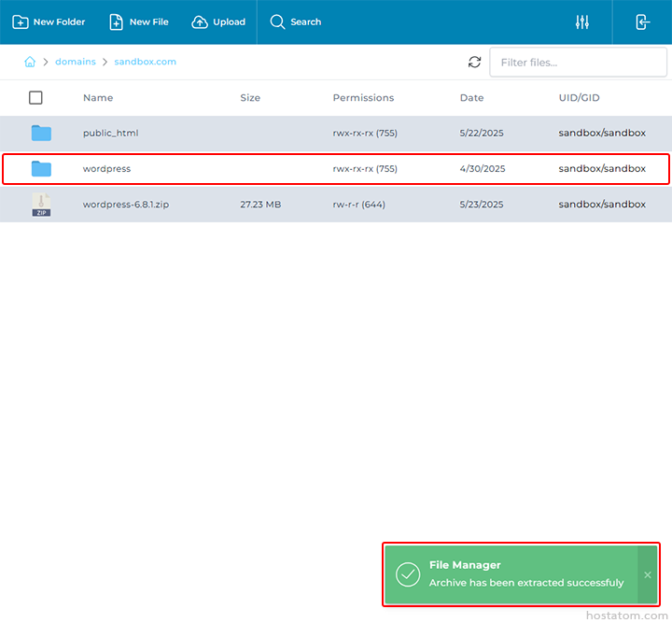
Task: Navigate to sandbox.com in the breadcrumb
Action: (x=145, y=63)
